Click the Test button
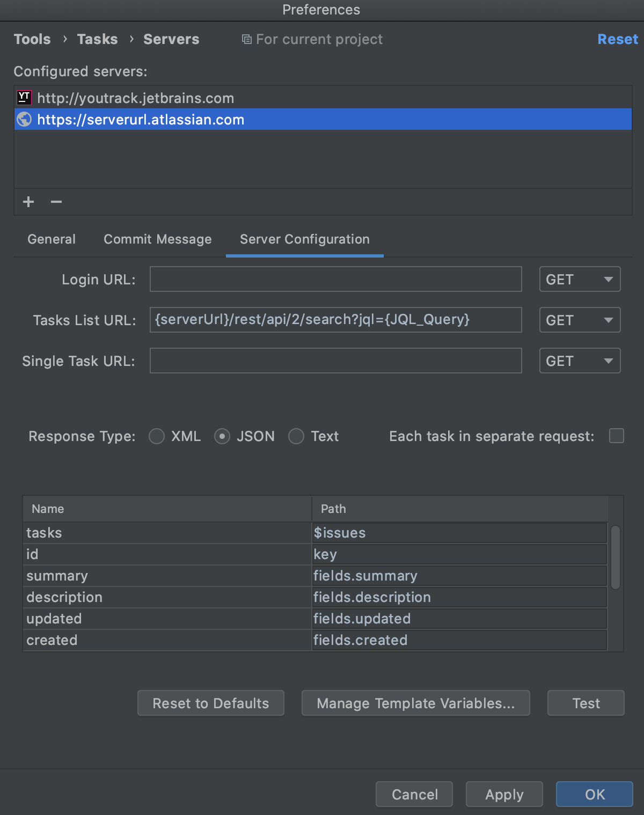The image size is (644, 815). (x=586, y=703)
